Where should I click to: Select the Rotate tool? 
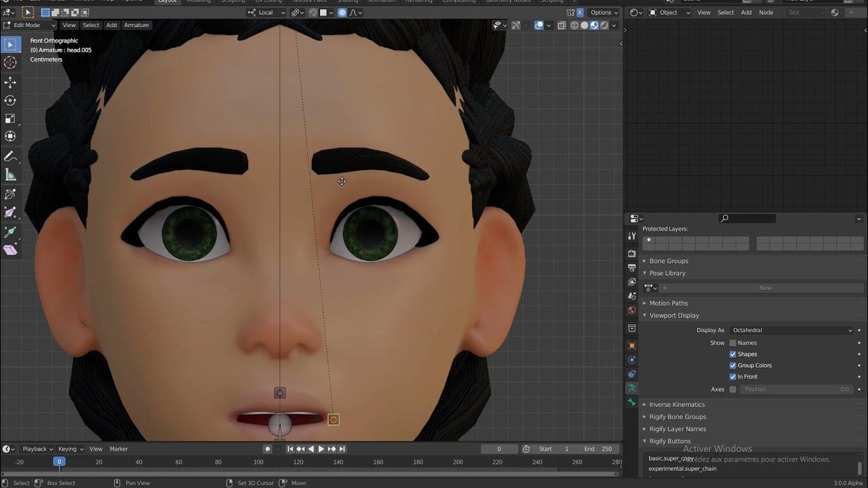[10, 100]
